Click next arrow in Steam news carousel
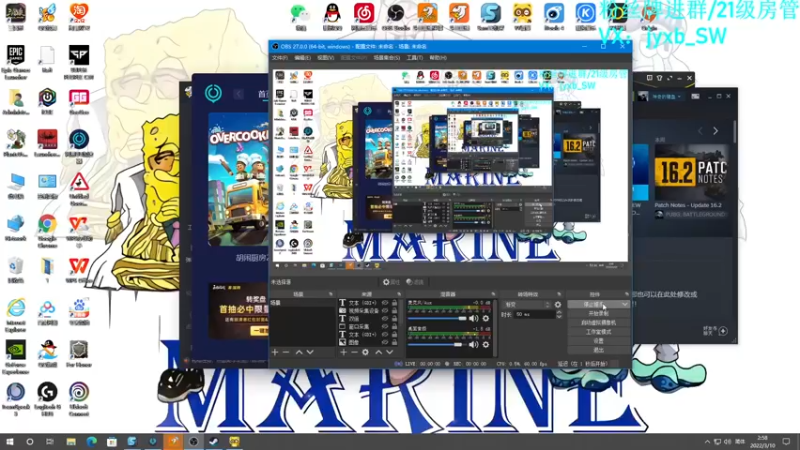800x450 pixels. (715, 131)
